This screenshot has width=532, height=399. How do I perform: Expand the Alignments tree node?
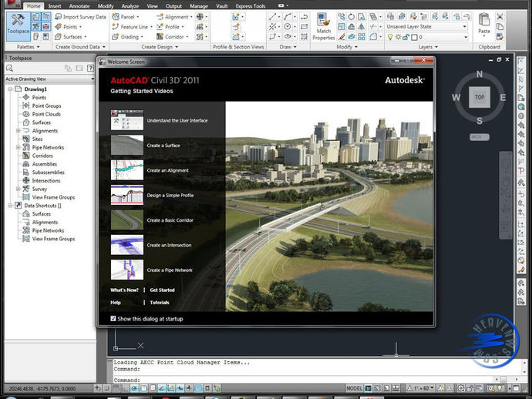click(18, 130)
